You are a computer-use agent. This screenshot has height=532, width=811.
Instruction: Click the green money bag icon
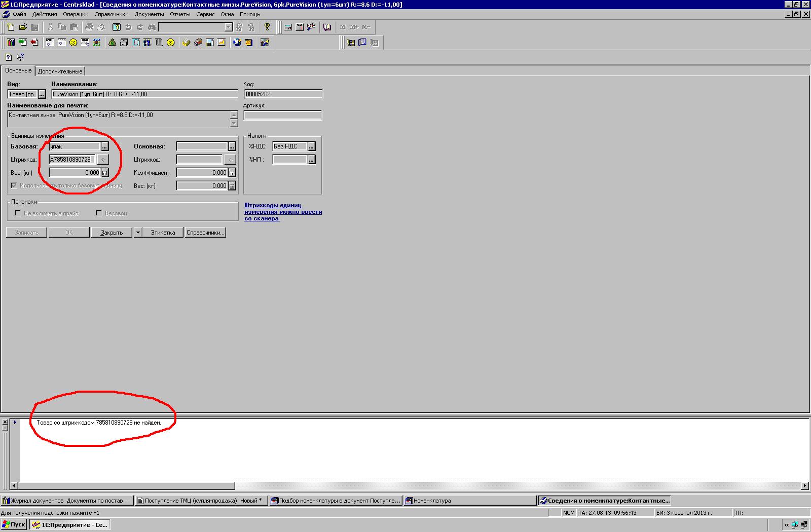(x=112, y=43)
